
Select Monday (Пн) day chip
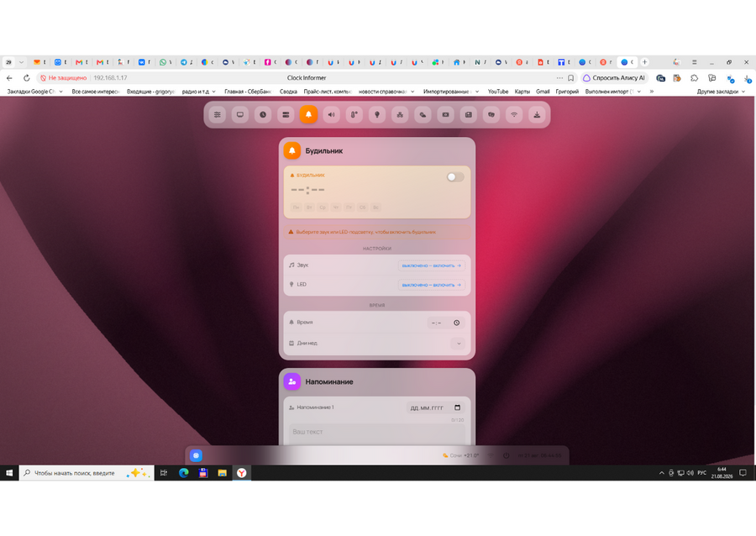296,208
